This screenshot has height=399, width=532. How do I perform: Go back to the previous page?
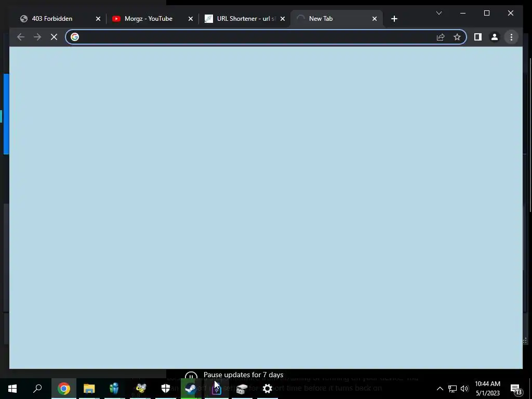pyautogui.click(x=21, y=37)
